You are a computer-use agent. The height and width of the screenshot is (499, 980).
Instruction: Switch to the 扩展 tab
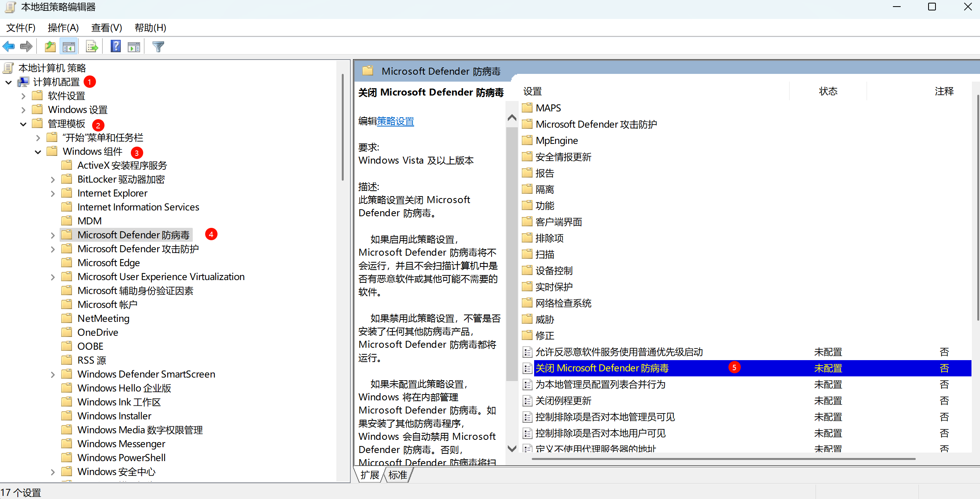pos(370,475)
